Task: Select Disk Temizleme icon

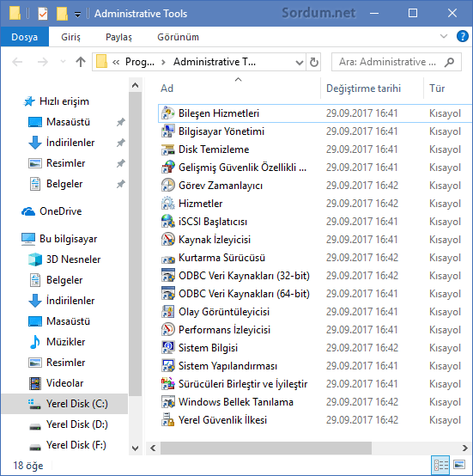Action: coord(167,150)
